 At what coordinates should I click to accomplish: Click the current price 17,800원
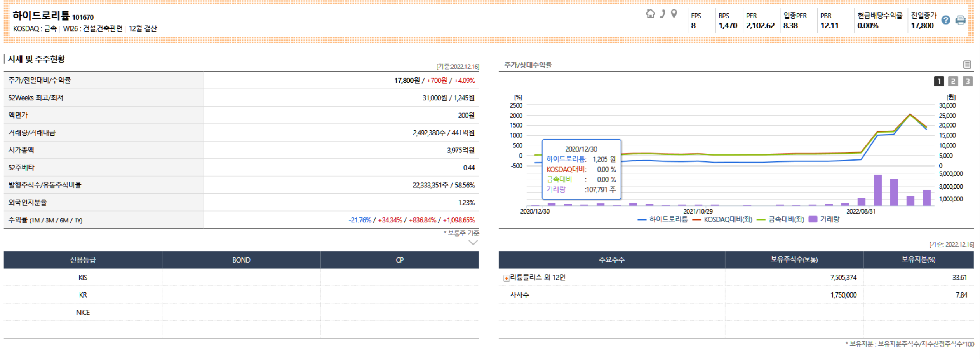coord(407,80)
